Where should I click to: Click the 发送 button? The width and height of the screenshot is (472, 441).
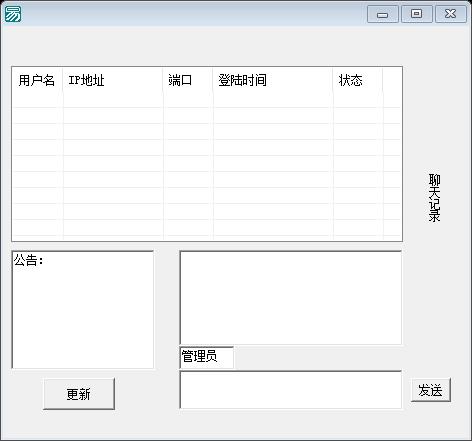[431, 390]
